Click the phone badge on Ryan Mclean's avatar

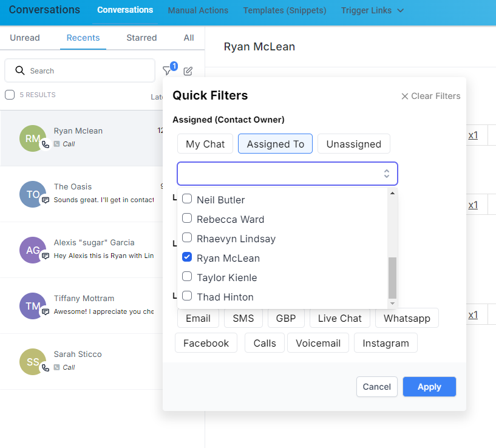tap(46, 144)
